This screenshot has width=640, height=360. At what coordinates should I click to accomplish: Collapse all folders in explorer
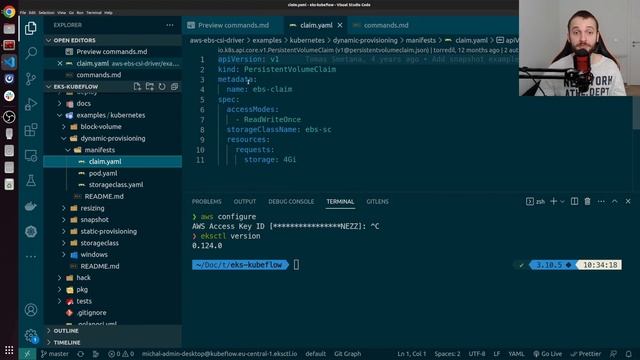pyautogui.click(x=174, y=87)
